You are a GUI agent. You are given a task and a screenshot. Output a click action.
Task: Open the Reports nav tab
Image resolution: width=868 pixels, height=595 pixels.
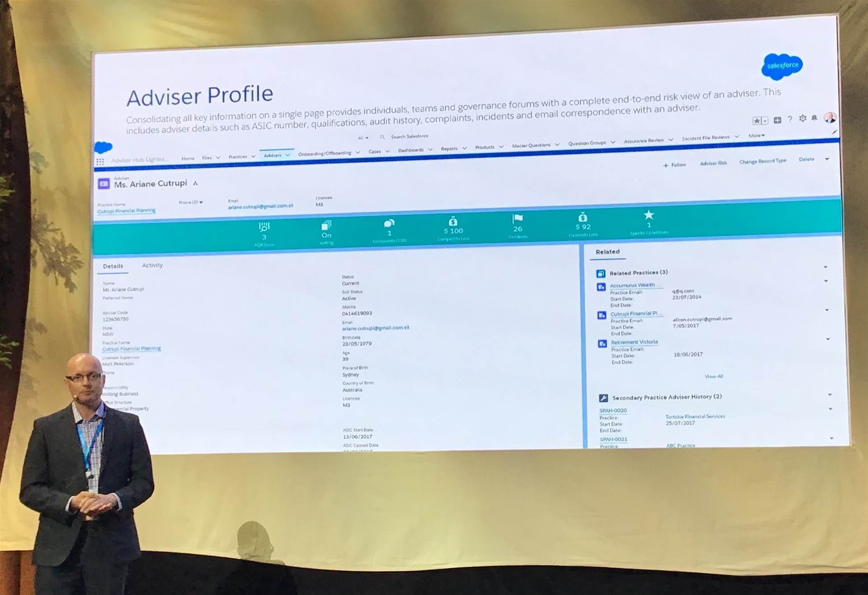pyautogui.click(x=449, y=149)
